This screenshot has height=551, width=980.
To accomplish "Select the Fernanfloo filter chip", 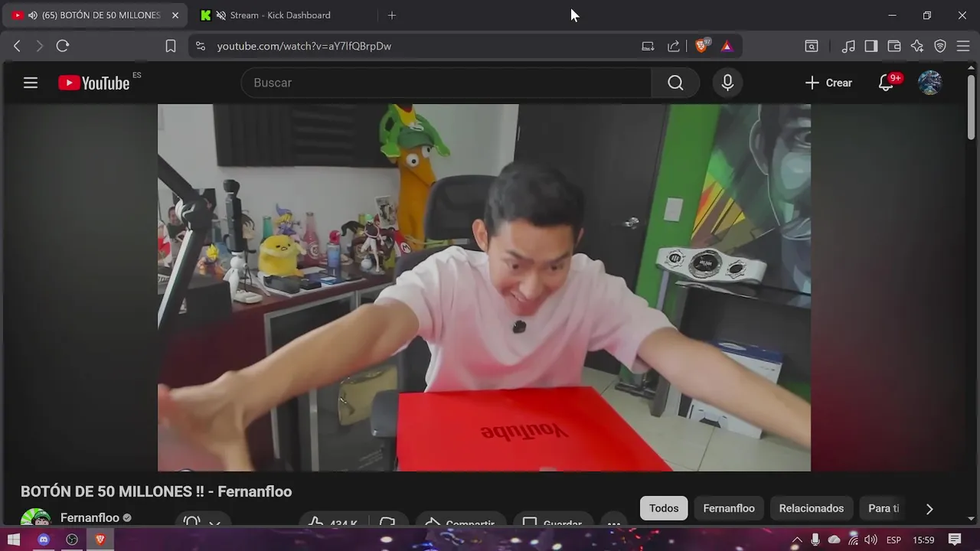I will [729, 508].
